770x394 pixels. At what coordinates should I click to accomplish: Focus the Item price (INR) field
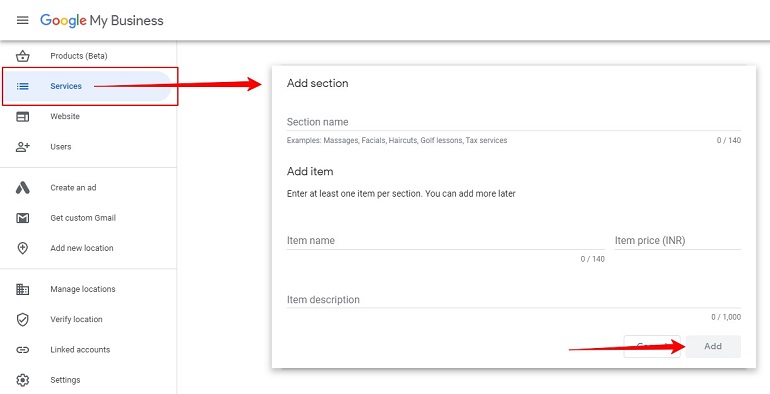coord(678,241)
